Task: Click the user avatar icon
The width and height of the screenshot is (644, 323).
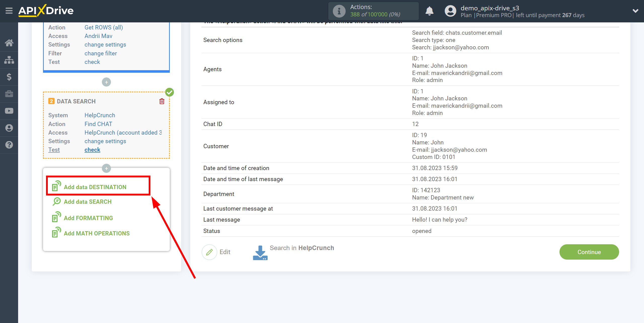Action: point(450,11)
